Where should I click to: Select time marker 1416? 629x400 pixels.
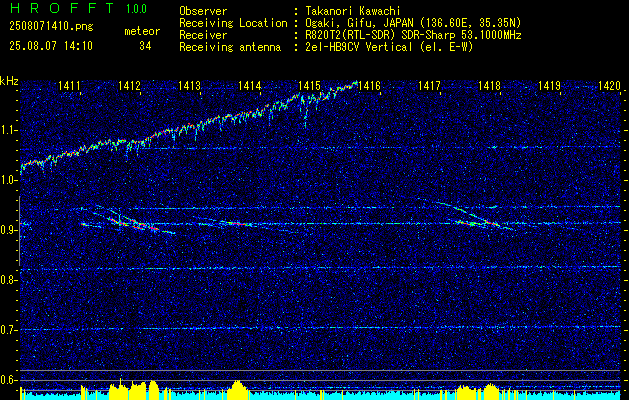tap(369, 85)
